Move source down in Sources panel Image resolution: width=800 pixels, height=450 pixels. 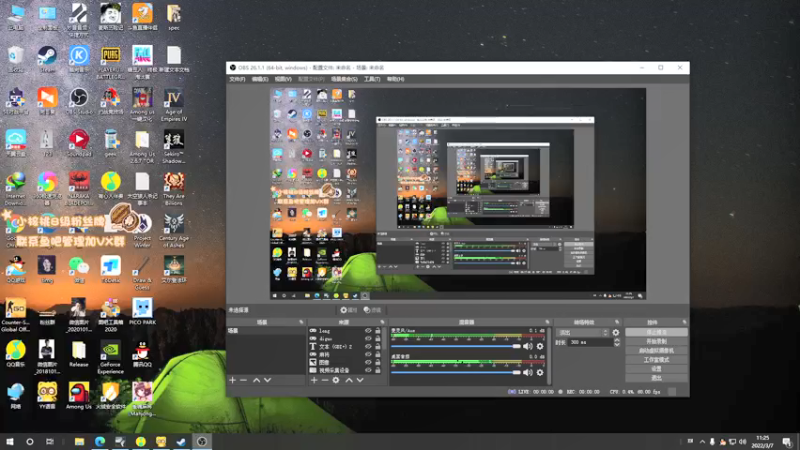[x=360, y=380]
